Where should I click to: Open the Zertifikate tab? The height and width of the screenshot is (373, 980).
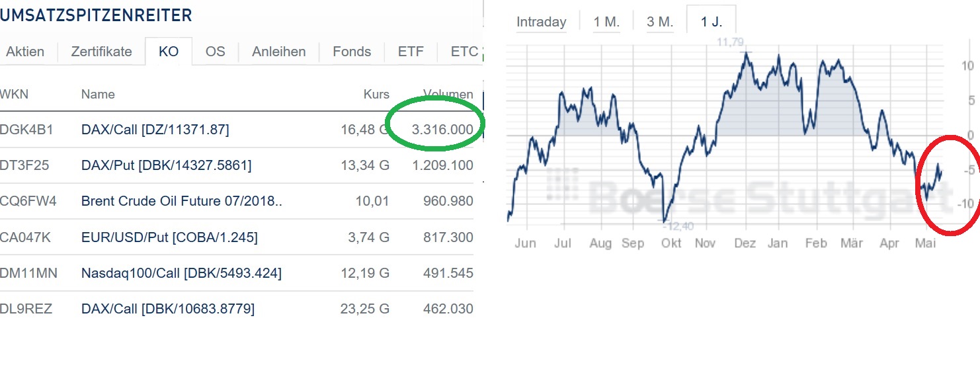point(101,52)
